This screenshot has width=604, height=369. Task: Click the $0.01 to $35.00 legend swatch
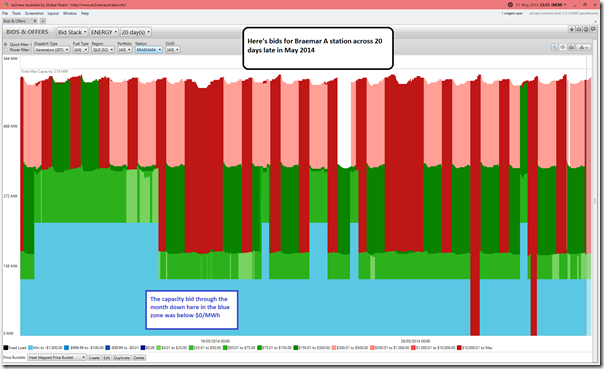[x=158, y=348]
